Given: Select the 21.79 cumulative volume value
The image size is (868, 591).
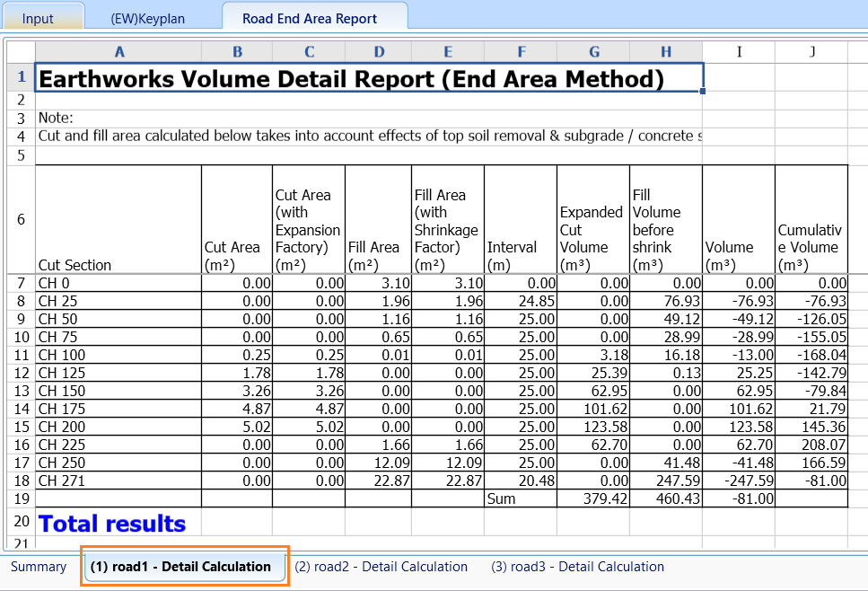Looking at the screenshot, I should point(811,409).
